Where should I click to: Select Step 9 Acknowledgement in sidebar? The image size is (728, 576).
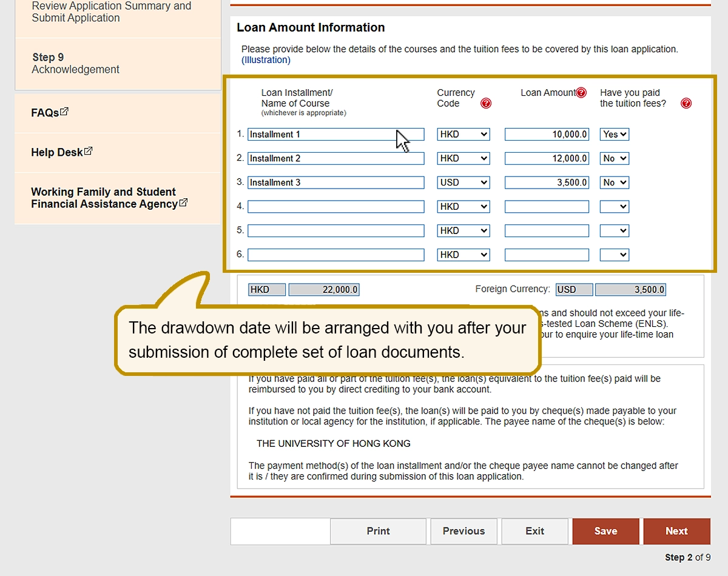[x=76, y=64]
